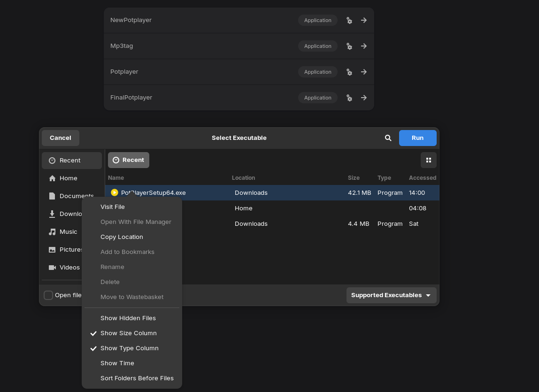The height and width of the screenshot is (392, 539).
Task: Click FinalPotplayer Application badge
Action: [x=317, y=98]
